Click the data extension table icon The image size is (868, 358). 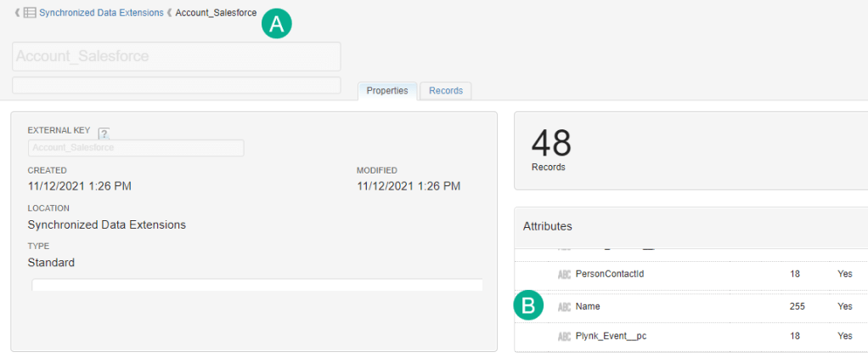[x=30, y=13]
